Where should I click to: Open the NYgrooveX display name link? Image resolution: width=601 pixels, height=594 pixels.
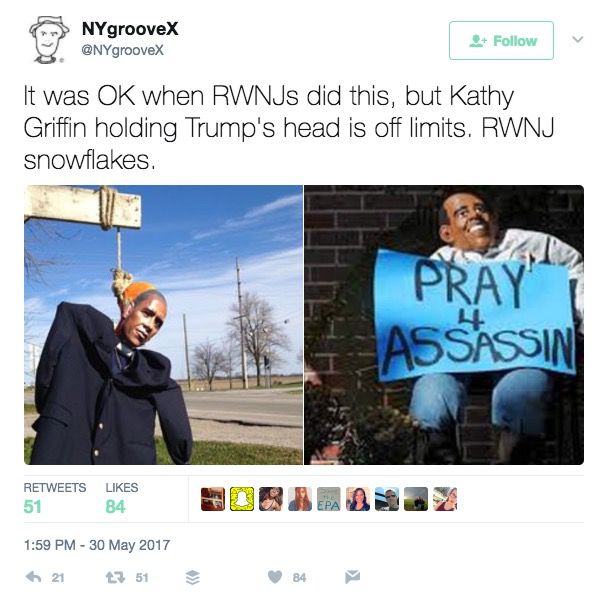coord(130,29)
